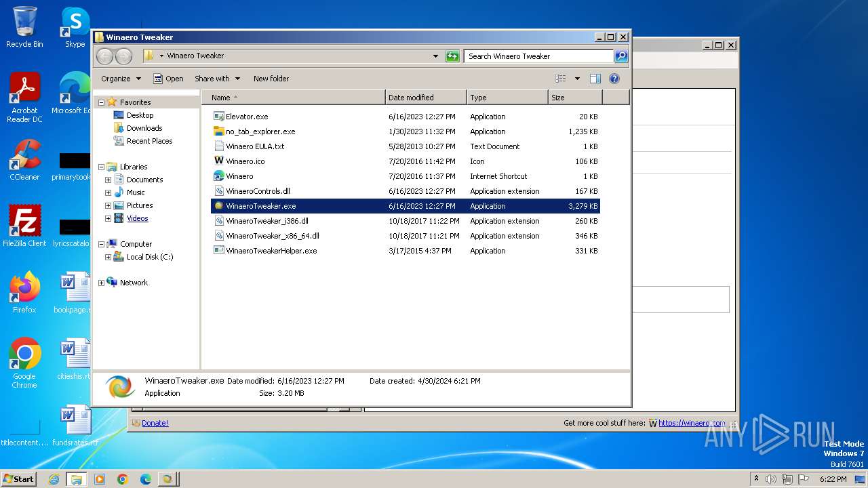Collapse the Favorites tree group

coord(101,102)
